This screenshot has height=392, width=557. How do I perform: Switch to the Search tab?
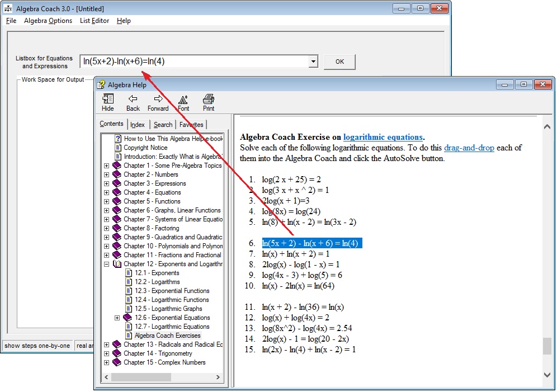coord(163,125)
